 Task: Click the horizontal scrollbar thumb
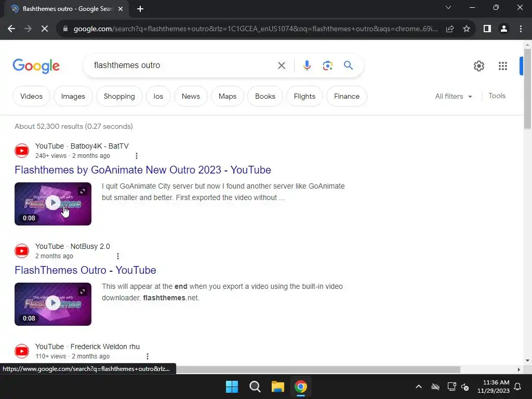318,369
